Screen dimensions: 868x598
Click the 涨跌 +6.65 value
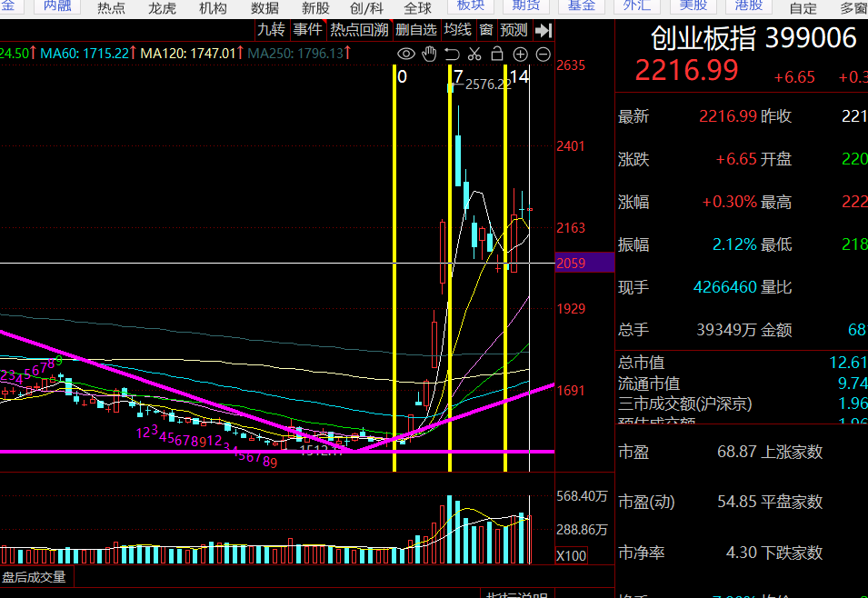[735, 159]
